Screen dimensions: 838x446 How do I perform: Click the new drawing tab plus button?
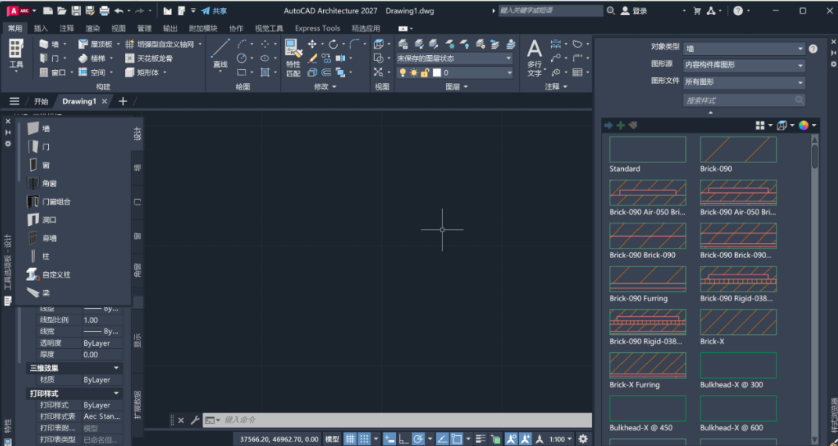pos(123,101)
